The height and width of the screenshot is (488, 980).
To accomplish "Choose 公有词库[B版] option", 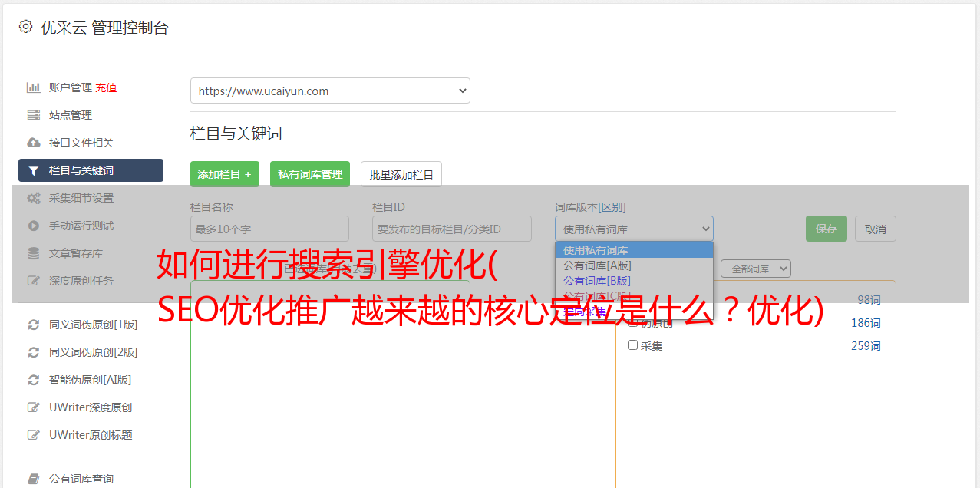I will click(x=634, y=281).
